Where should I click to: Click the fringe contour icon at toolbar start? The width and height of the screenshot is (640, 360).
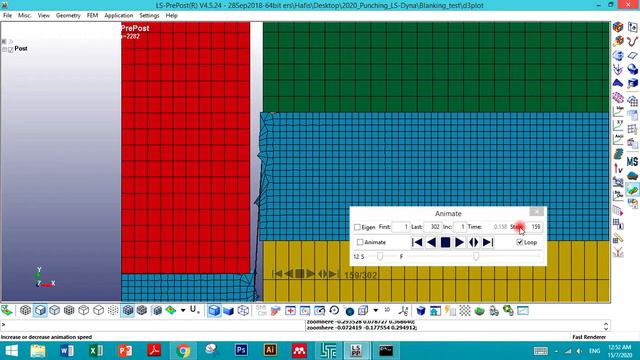click(x=7, y=311)
